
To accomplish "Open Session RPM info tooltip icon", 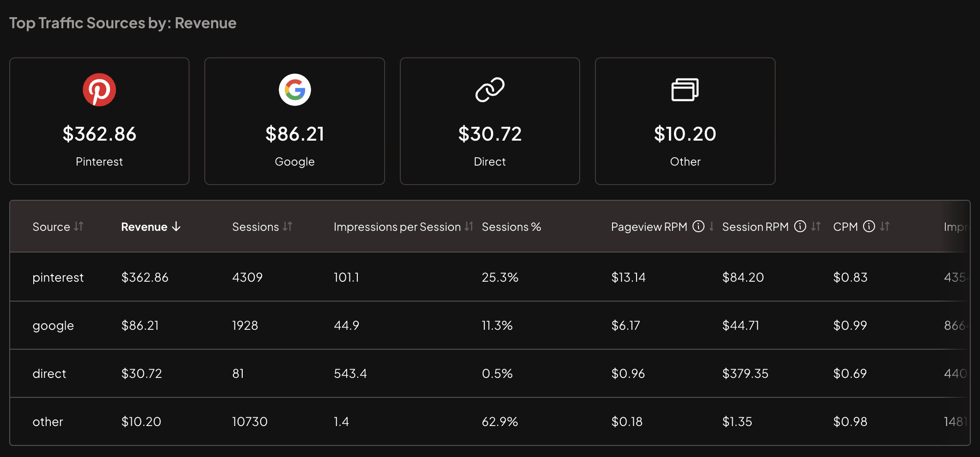I will click(x=800, y=226).
